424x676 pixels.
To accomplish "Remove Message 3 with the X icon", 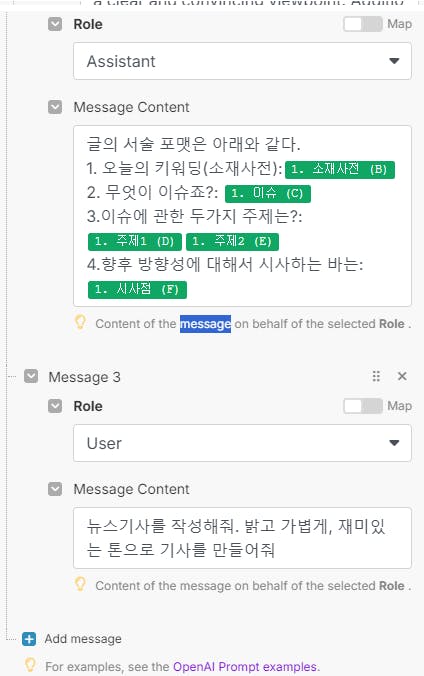I will point(402,376).
